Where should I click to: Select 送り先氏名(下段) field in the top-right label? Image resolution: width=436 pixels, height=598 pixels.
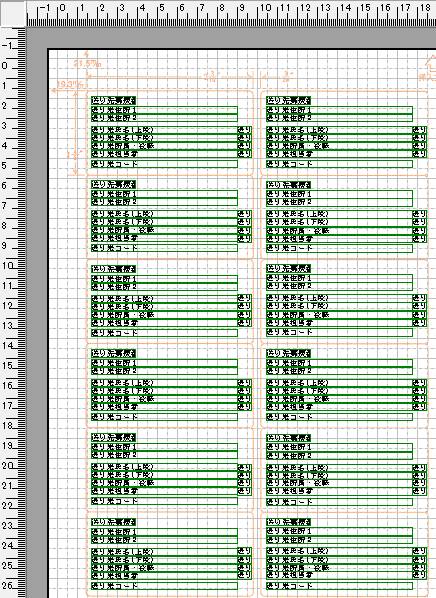coord(339,138)
